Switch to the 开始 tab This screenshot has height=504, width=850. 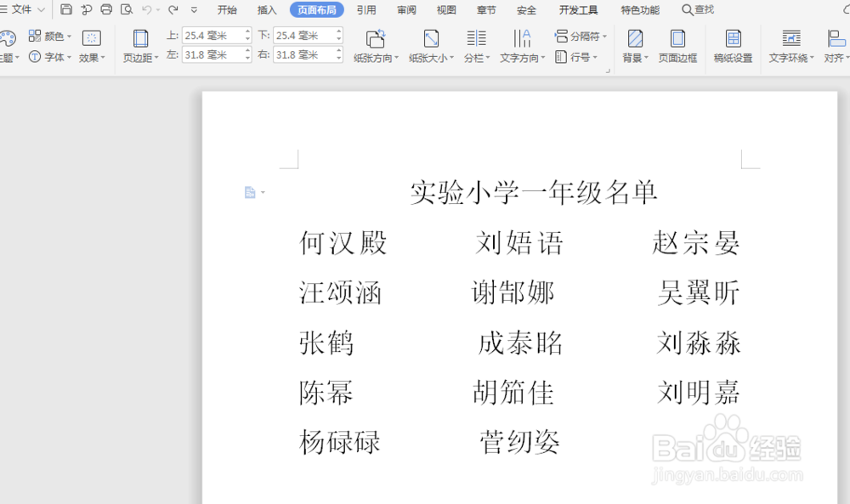tap(227, 9)
